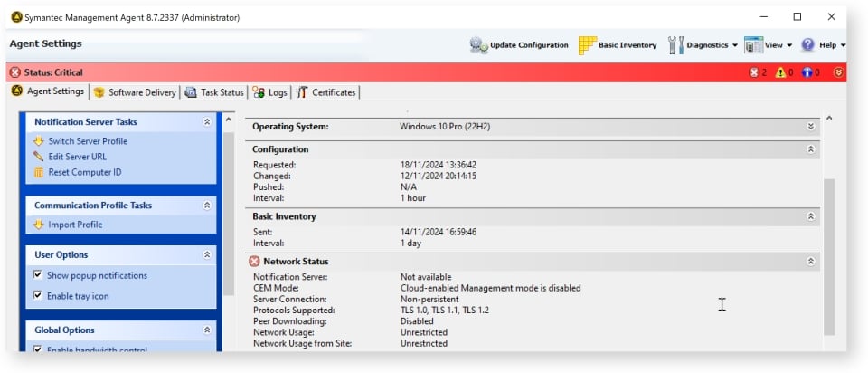Click the blue information count icon
This screenshot has height=373, width=868.
[x=807, y=72]
